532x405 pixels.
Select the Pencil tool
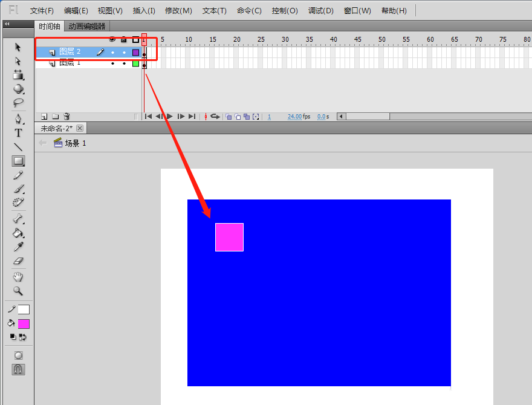(x=18, y=175)
